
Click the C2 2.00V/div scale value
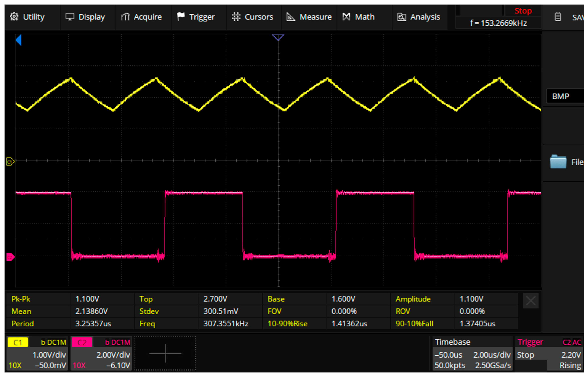point(113,355)
